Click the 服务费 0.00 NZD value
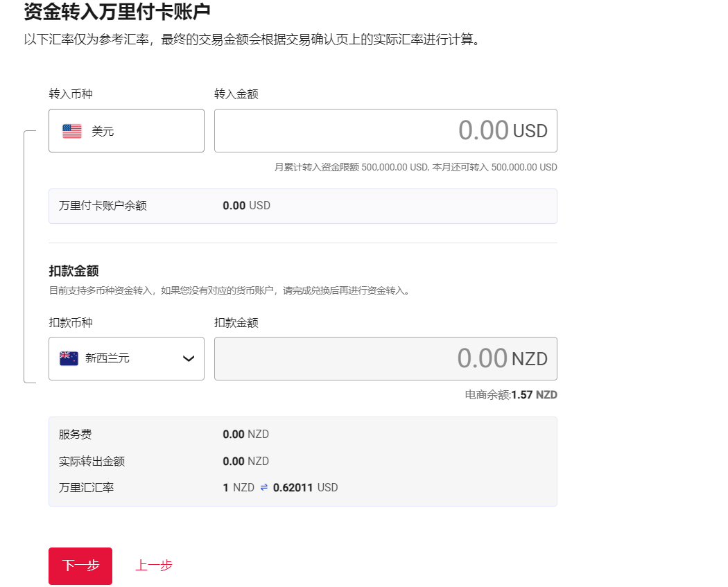Image resolution: width=728 pixels, height=587 pixels. click(245, 435)
